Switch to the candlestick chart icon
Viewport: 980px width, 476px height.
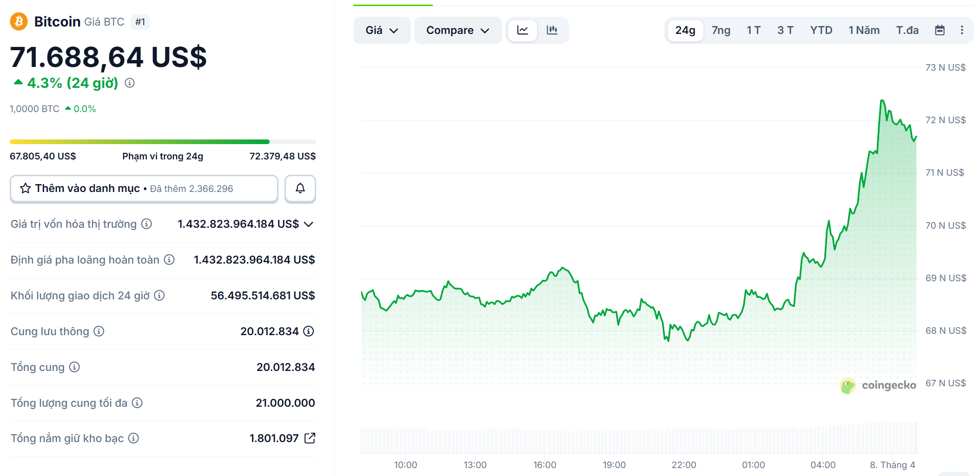pos(552,30)
